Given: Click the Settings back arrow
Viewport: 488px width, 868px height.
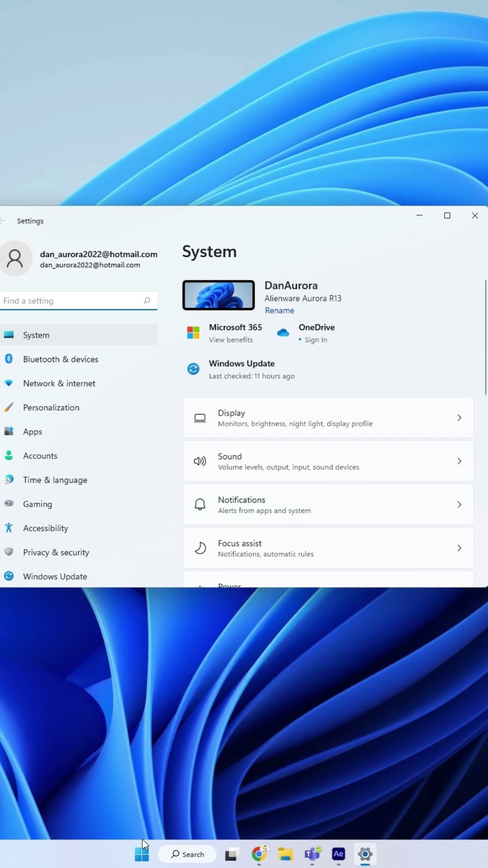Looking at the screenshot, I should (2, 221).
